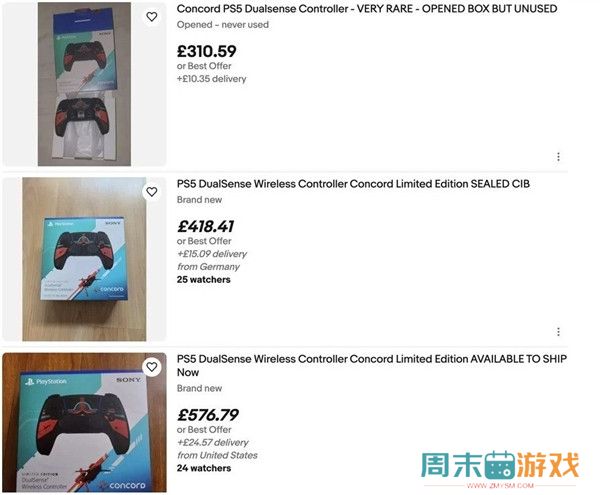Viewport: 600px width, 495px height.
Task: Select 'or Best Offer' under £310.59
Action: [204, 66]
